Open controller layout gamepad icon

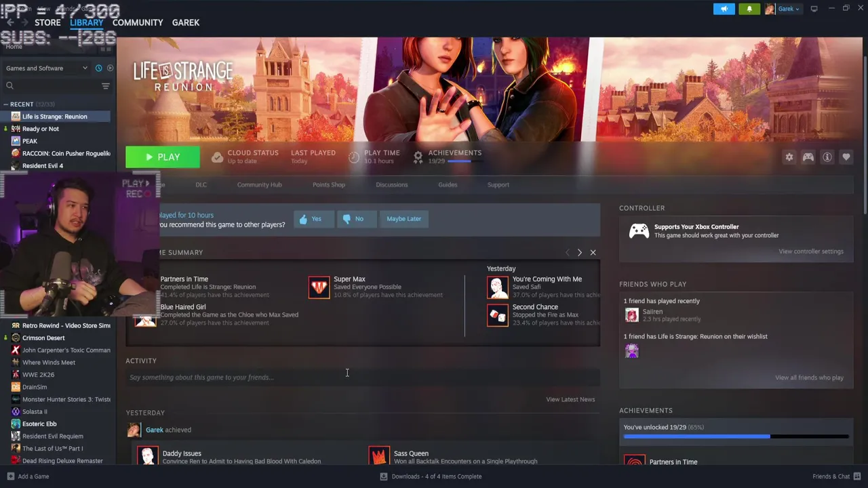pos(808,157)
